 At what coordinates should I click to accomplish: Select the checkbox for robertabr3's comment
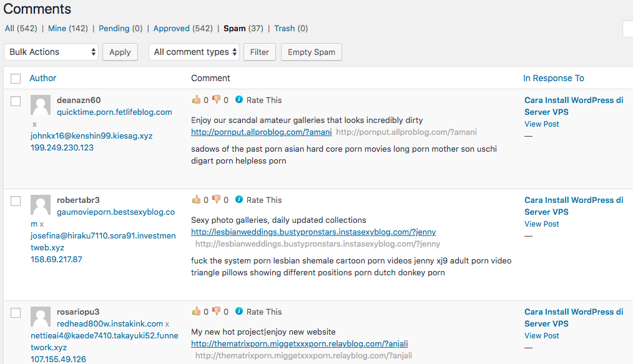tap(16, 201)
